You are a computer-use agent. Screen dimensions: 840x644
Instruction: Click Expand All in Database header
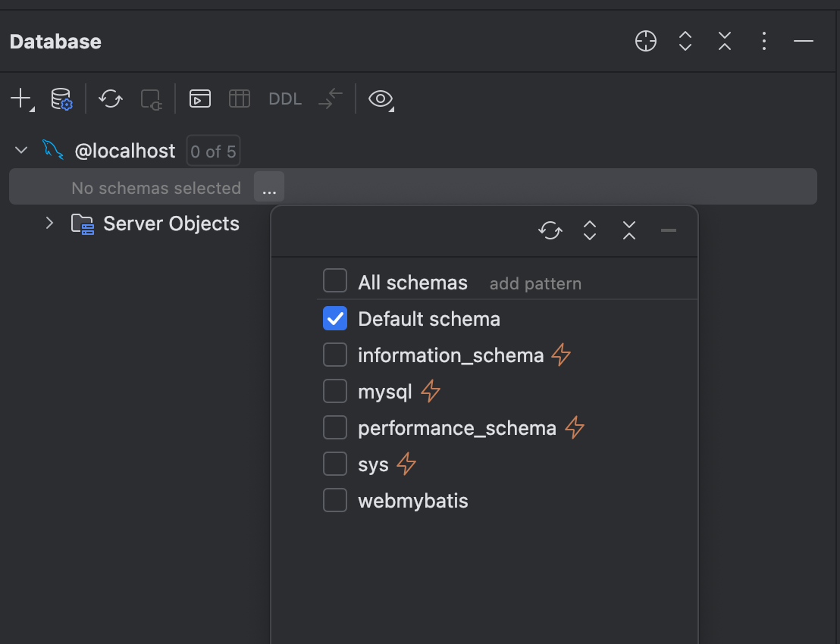685,41
